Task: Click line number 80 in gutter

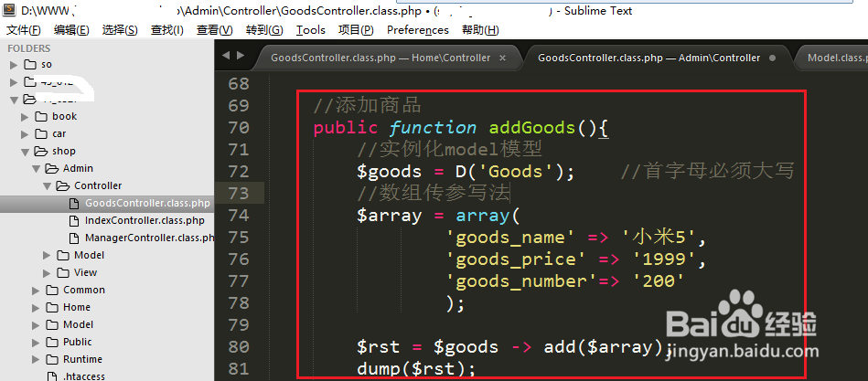Action: pos(239,346)
